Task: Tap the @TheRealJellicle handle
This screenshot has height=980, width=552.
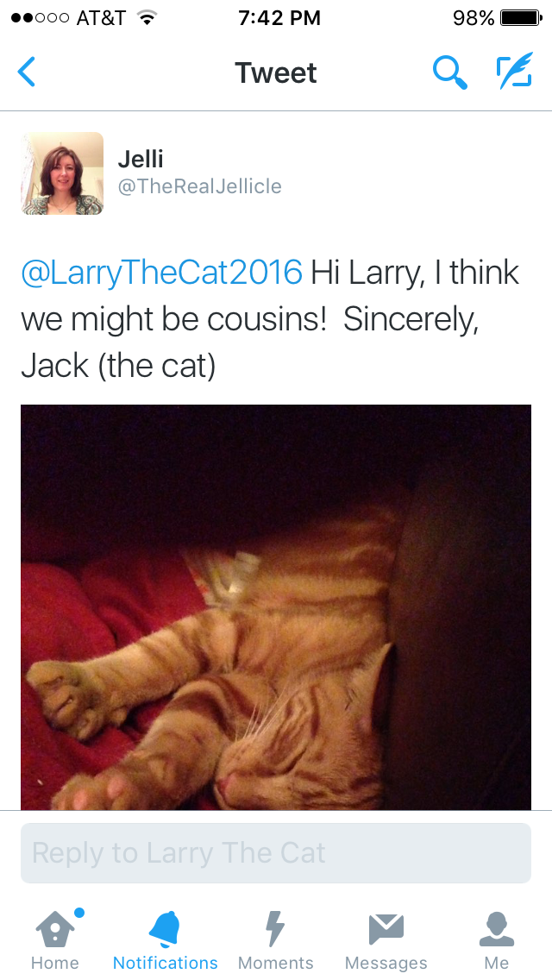Action: coord(199,186)
